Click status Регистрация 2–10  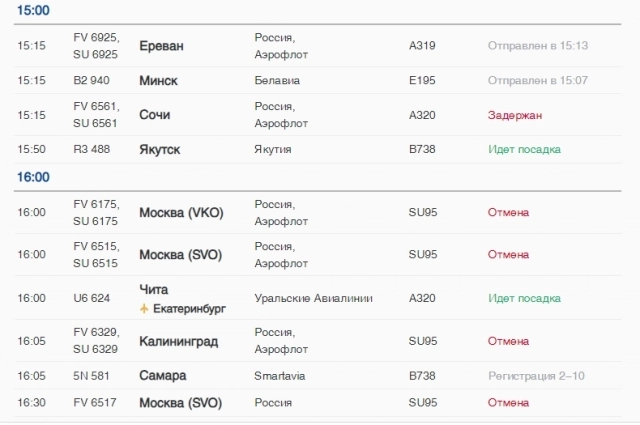pos(536,376)
